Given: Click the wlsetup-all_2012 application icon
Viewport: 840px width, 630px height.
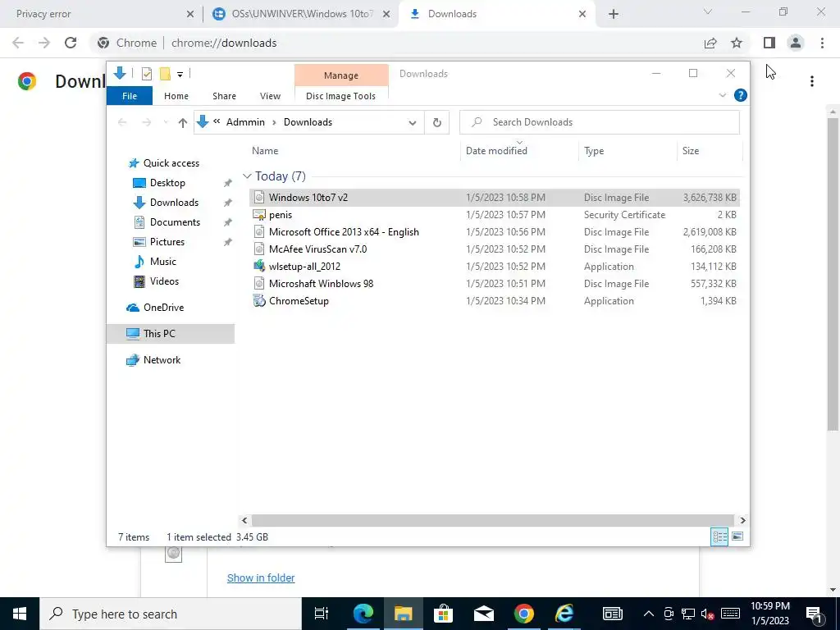Looking at the screenshot, I should point(259,267).
